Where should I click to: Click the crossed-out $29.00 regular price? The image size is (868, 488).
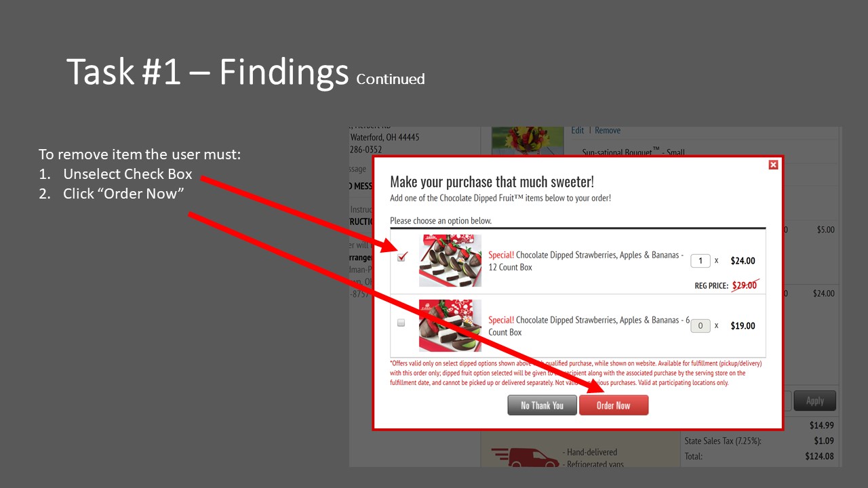pyautogui.click(x=745, y=285)
